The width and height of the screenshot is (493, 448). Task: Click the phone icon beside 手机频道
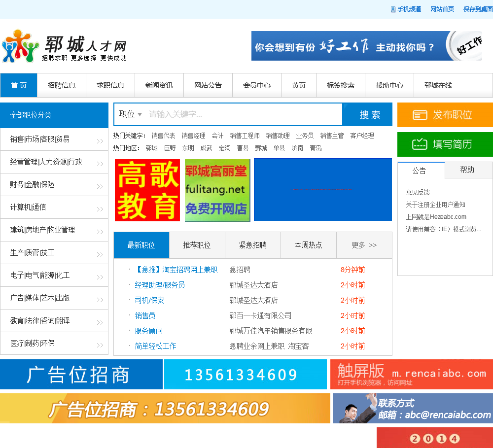(x=393, y=9)
